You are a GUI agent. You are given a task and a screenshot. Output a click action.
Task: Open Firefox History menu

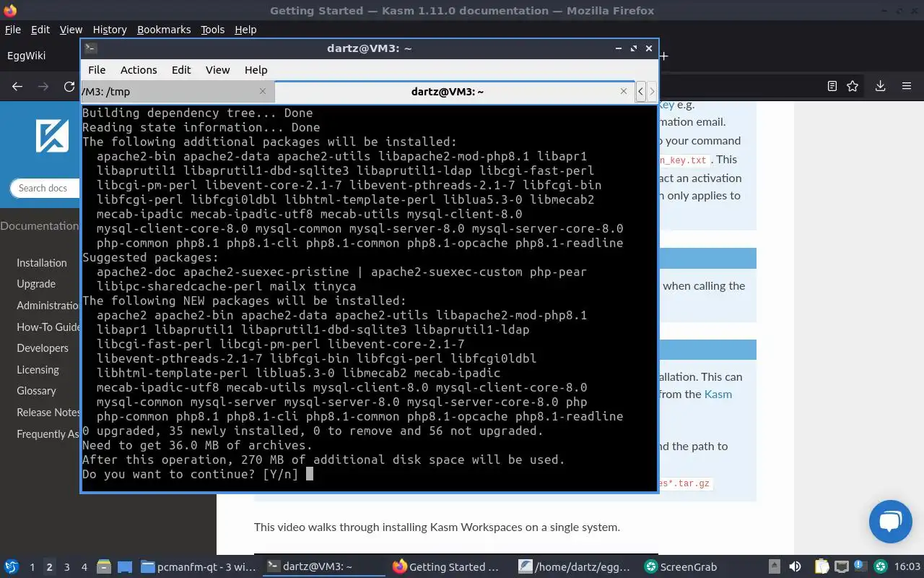(110, 30)
